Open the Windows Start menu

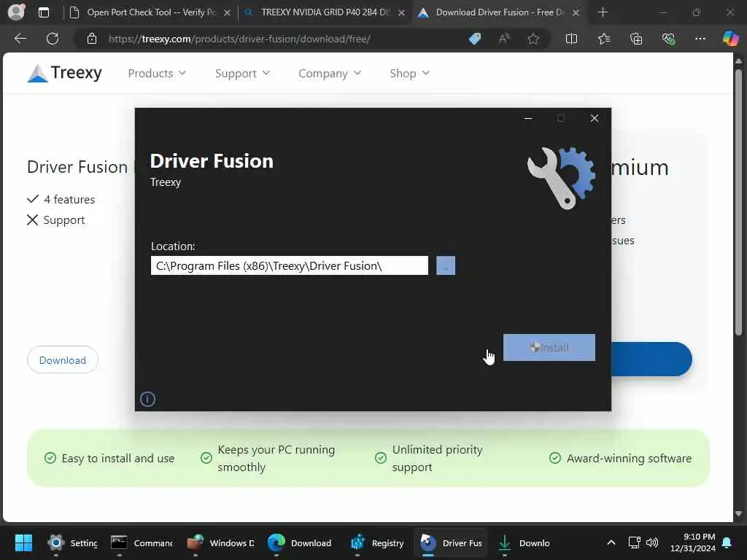pyautogui.click(x=23, y=542)
